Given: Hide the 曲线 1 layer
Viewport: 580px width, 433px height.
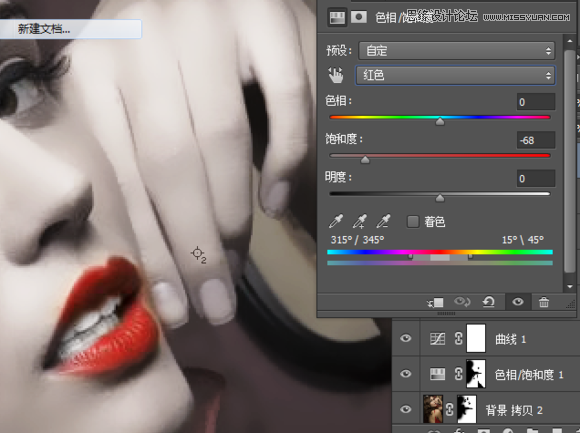Looking at the screenshot, I should tap(406, 338).
